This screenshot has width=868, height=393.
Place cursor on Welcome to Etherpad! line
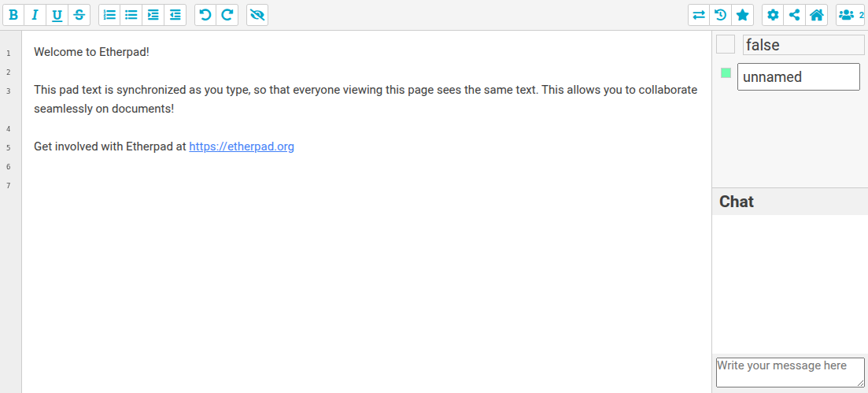(x=92, y=52)
